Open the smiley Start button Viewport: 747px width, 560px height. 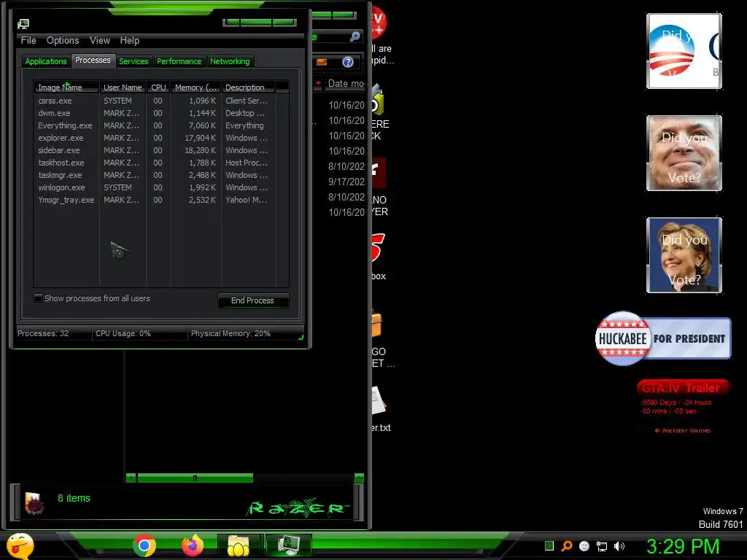[20, 545]
